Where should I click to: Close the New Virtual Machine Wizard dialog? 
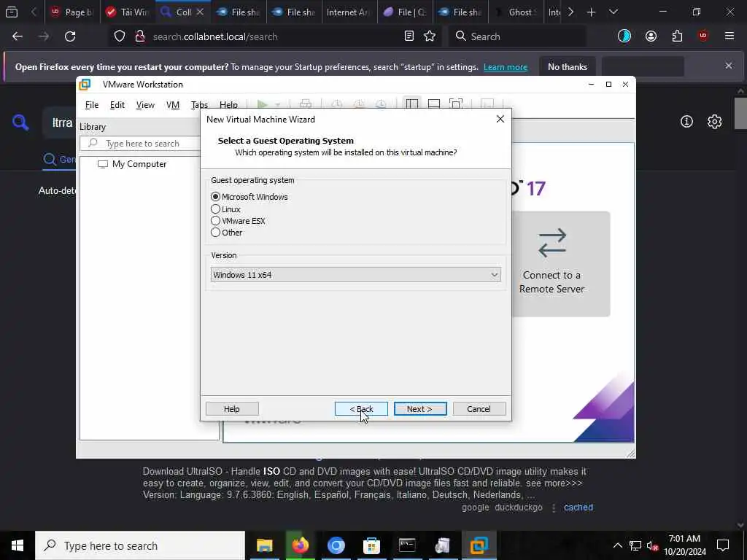pyautogui.click(x=500, y=119)
